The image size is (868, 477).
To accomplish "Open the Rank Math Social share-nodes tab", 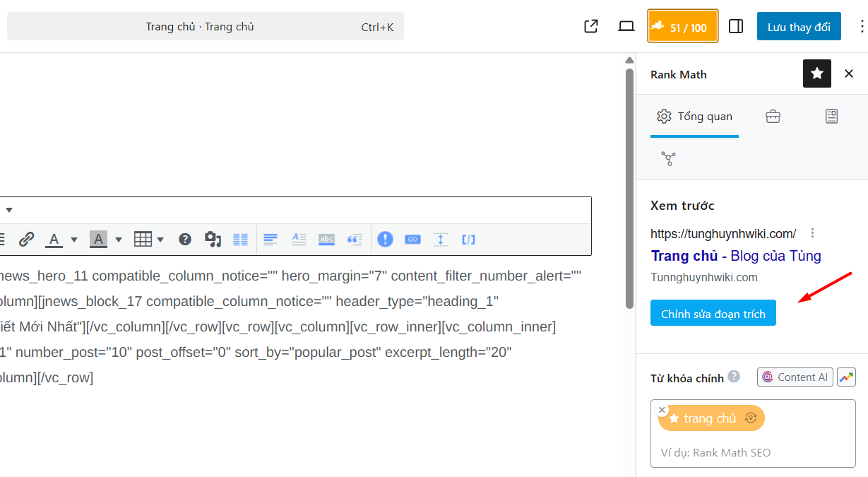I will click(x=668, y=158).
